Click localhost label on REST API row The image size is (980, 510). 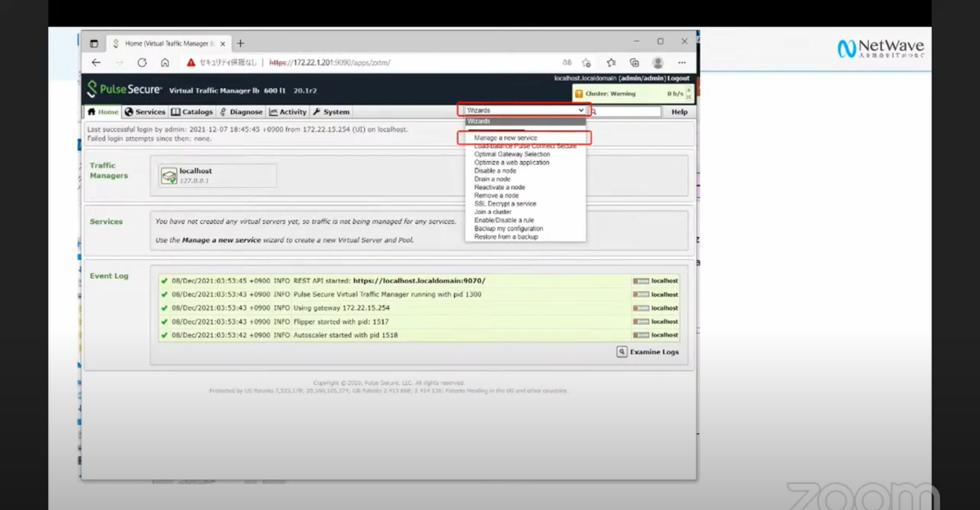tap(665, 280)
